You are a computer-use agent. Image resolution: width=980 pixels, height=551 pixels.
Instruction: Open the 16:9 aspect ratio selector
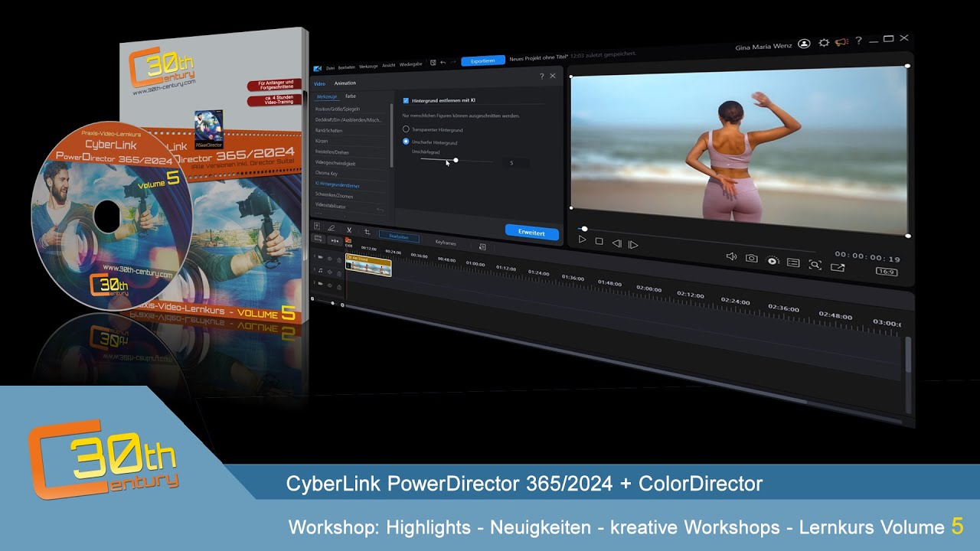(887, 272)
